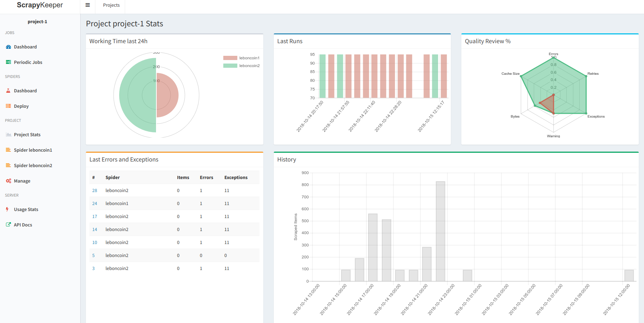The image size is (644, 323).
Task: Click the API Docs external link icon
Action: 8,225
